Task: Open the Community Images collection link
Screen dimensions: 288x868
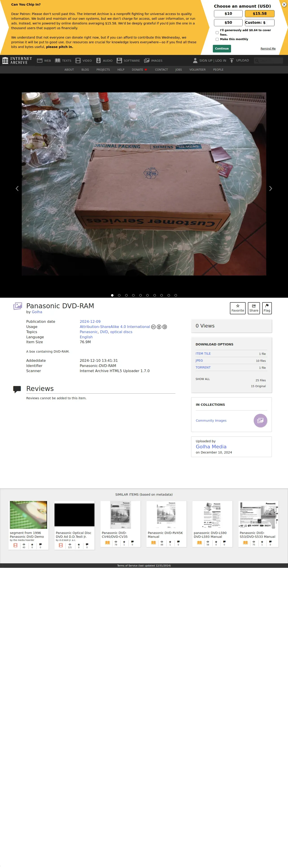Action: click(x=211, y=421)
